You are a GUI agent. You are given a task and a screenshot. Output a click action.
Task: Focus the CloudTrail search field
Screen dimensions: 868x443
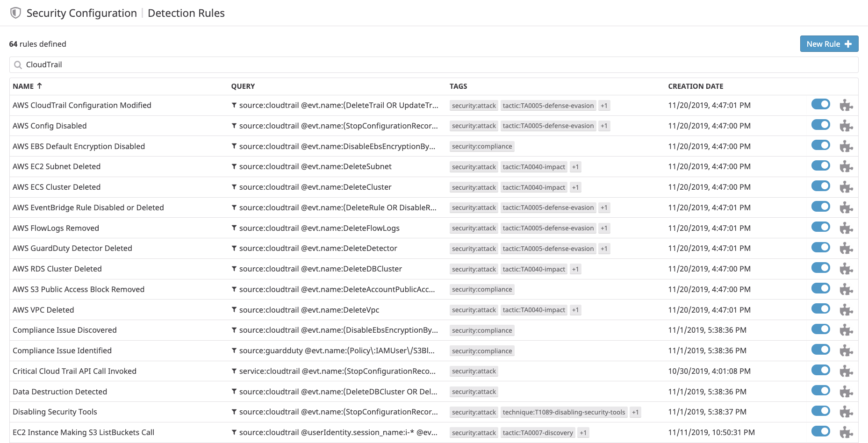tap(434, 65)
